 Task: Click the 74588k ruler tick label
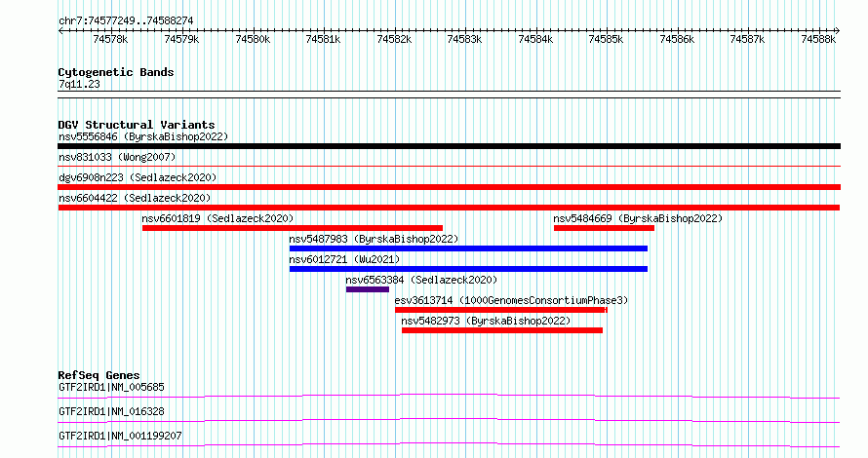[x=818, y=39]
